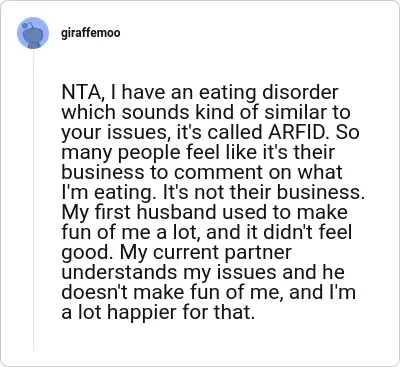Collapse the comment using the vertical thread line

pyautogui.click(x=33, y=199)
